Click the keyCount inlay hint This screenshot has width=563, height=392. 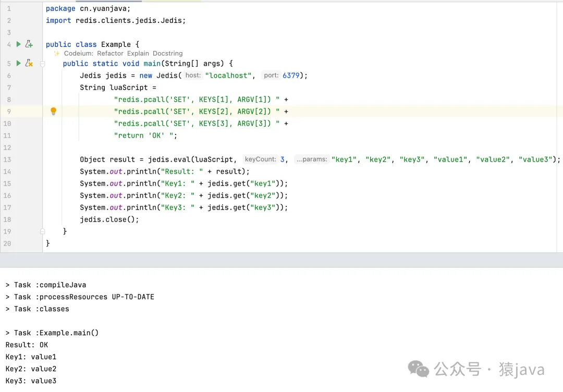[260, 160]
